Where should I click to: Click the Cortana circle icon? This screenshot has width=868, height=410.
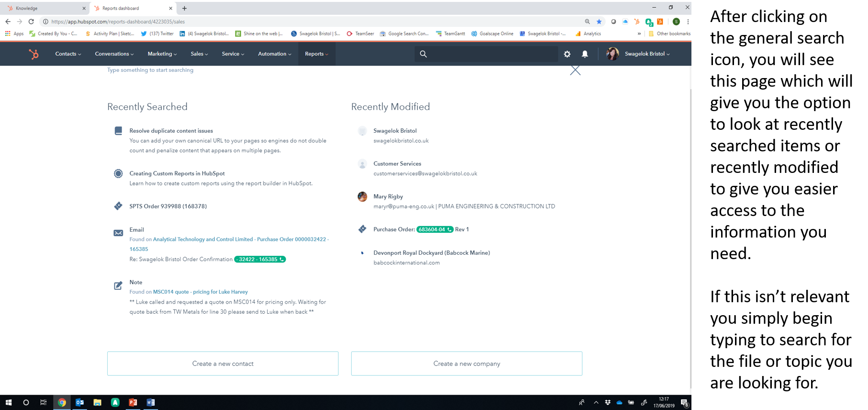26,402
